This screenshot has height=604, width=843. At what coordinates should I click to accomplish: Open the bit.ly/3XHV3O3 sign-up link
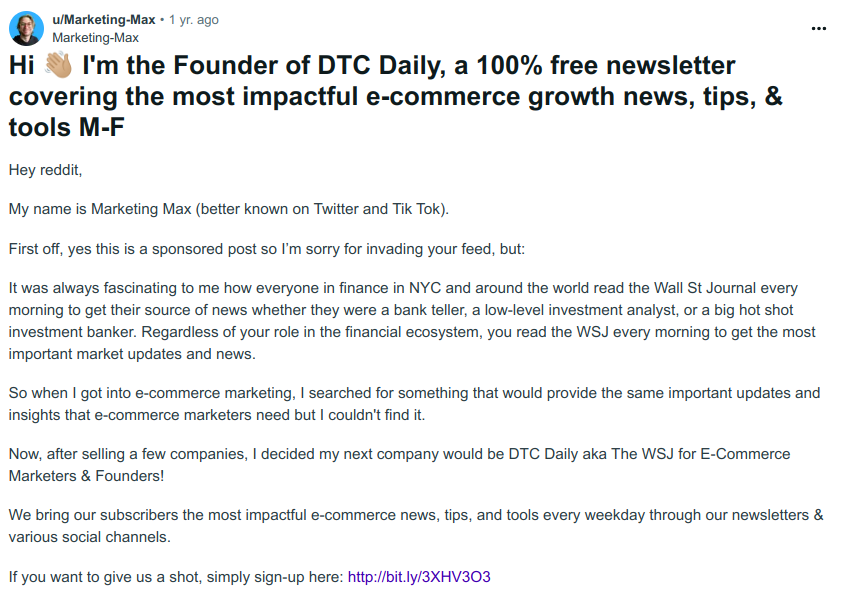tap(419, 577)
